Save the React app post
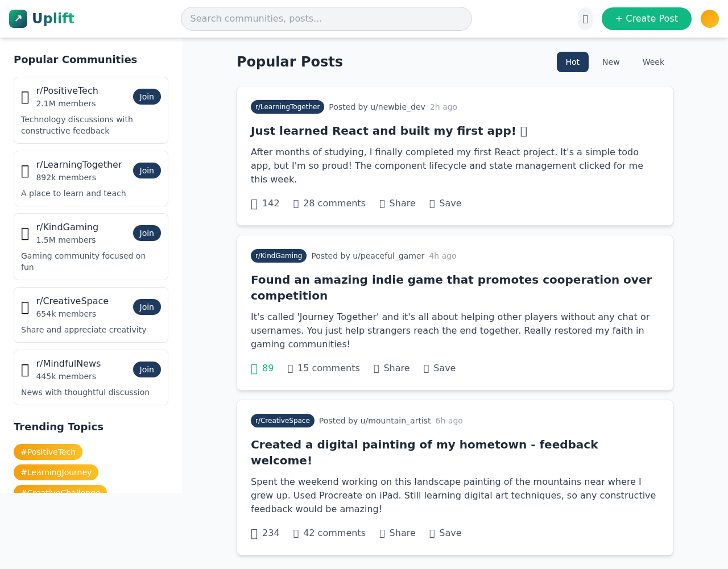 (x=445, y=203)
